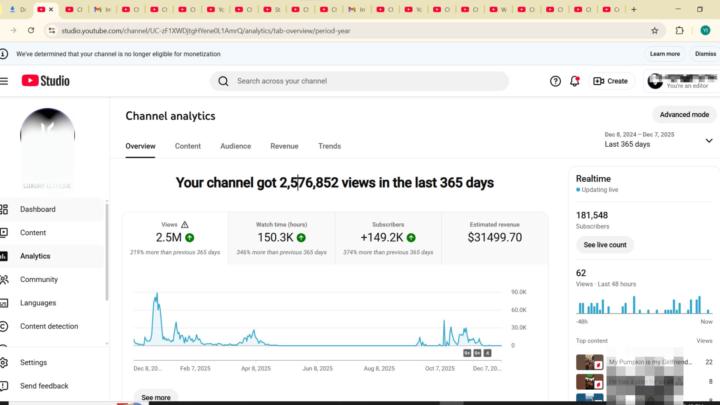Click the browser forward arrow

pyautogui.click(x=13, y=31)
